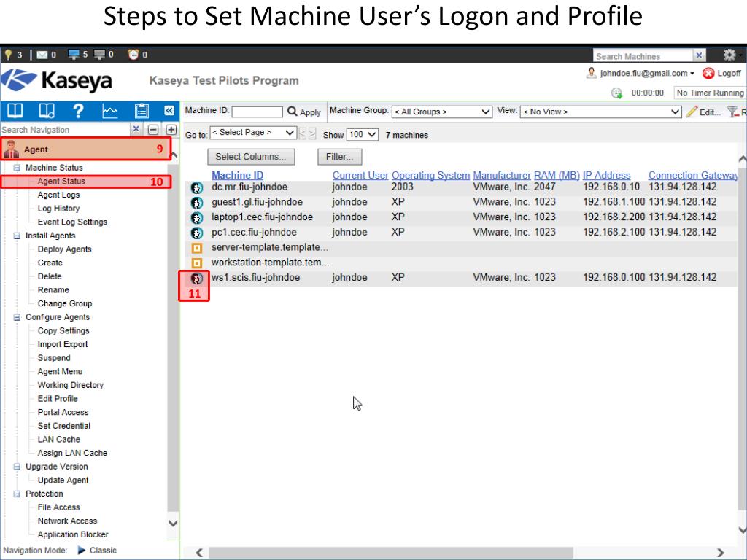Viewport: 747px width, 560px height.
Task: Open Edit Profile in Configure Agents
Action: click(x=57, y=399)
